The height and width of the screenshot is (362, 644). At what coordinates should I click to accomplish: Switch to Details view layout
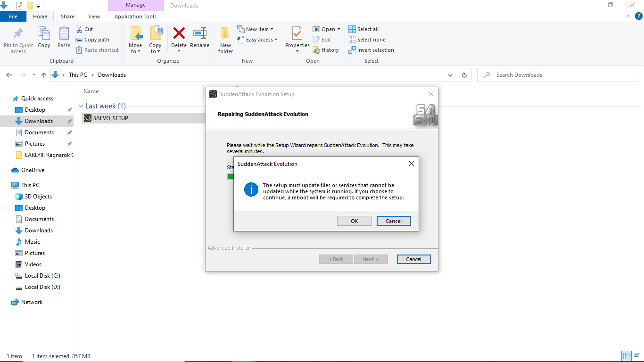627,356
